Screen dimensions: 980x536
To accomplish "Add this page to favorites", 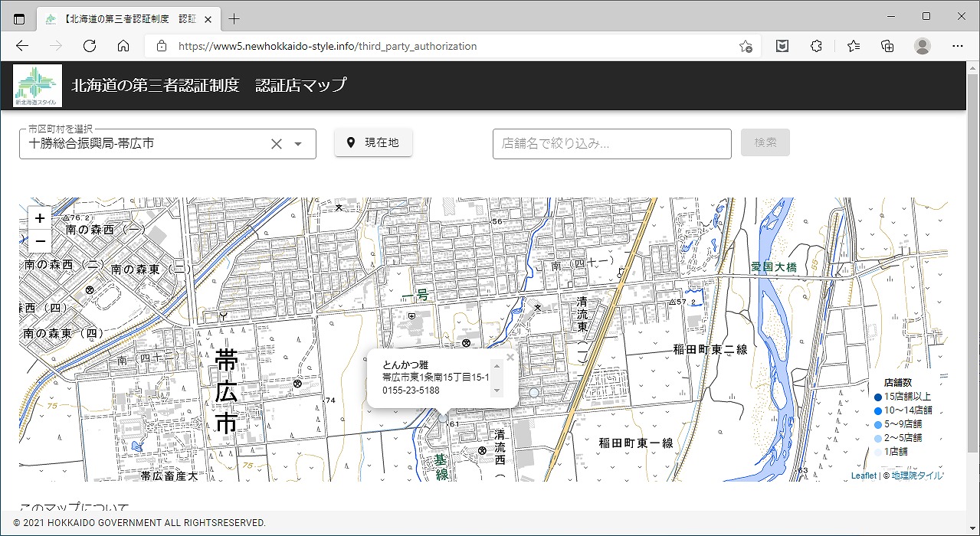I will click(746, 46).
